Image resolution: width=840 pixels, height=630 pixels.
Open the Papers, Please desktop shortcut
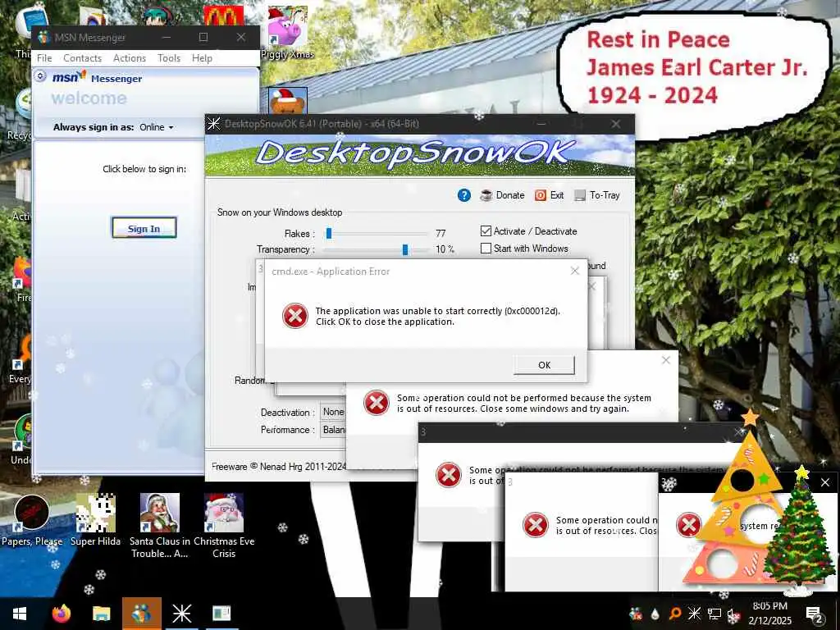tap(32, 519)
